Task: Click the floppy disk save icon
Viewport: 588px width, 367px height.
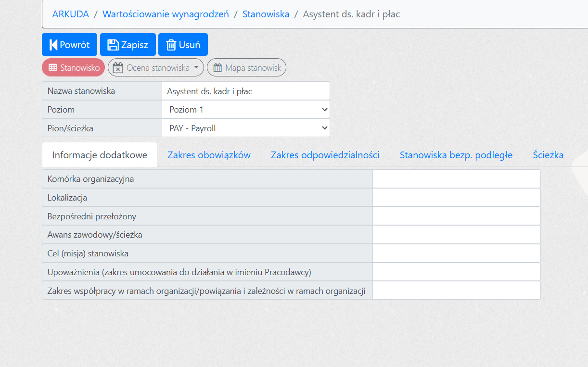Action: 113,45
